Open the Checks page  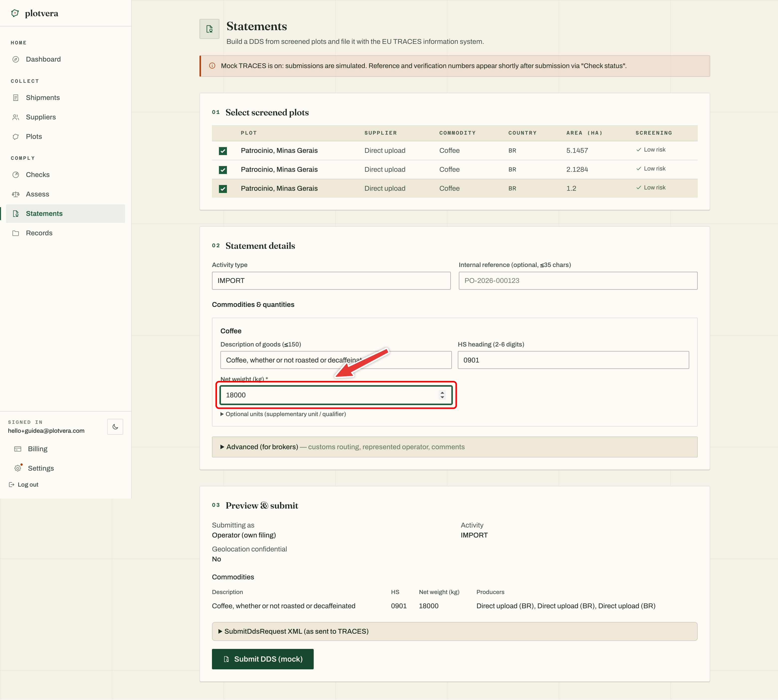[x=65, y=175]
